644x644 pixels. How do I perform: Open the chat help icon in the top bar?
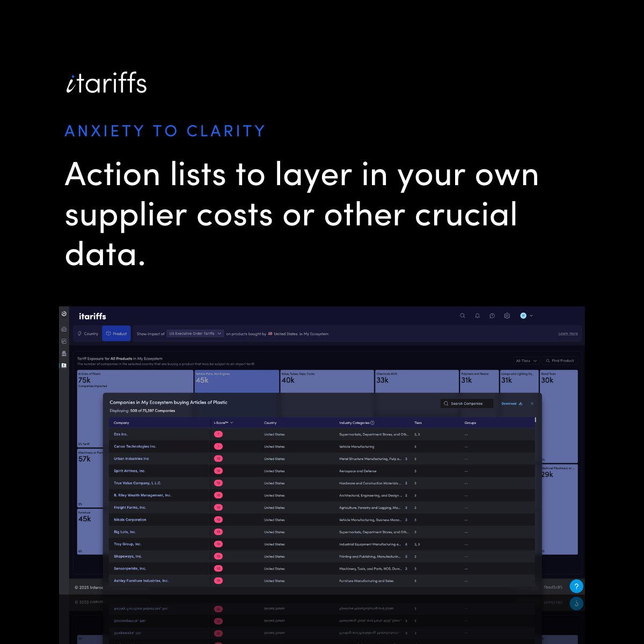492,316
